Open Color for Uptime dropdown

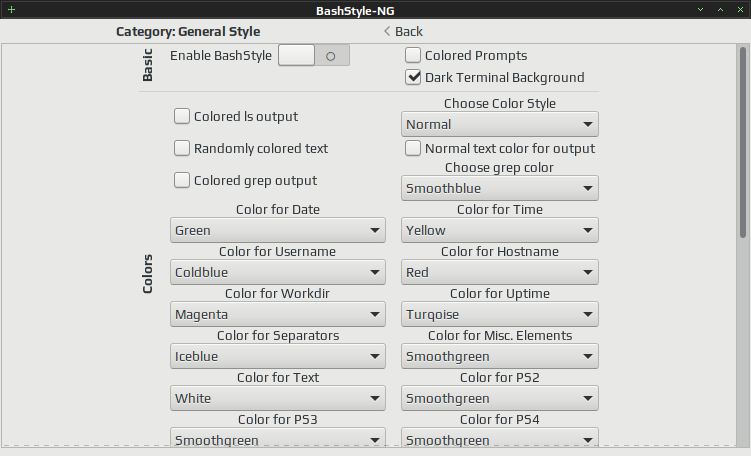point(500,314)
